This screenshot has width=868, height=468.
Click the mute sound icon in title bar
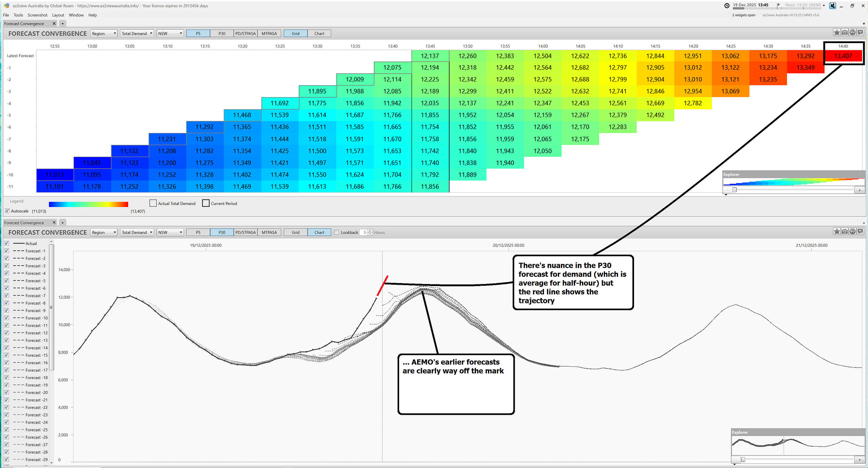pyautogui.click(x=832, y=5)
